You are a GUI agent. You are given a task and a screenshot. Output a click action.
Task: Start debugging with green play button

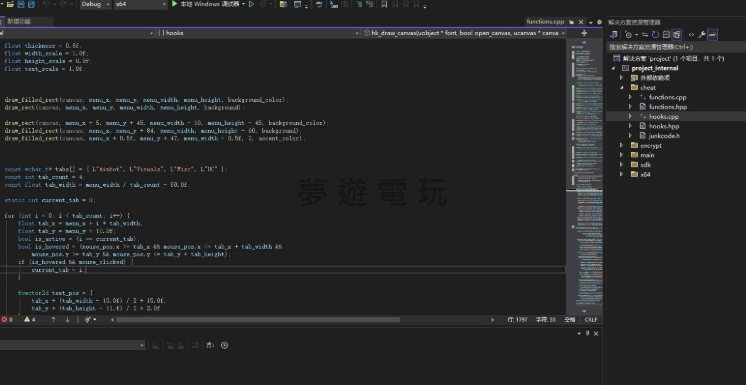tap(175, 4)
